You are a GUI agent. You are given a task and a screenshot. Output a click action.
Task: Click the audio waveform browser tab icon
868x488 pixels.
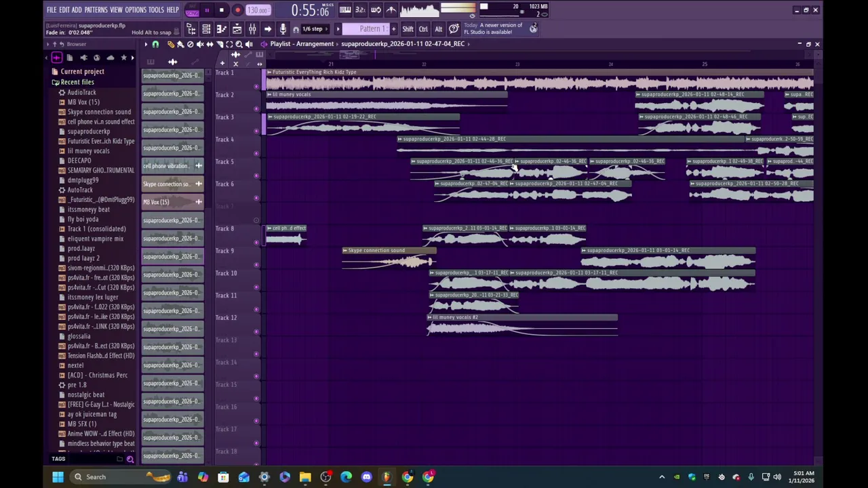[56, 58]
